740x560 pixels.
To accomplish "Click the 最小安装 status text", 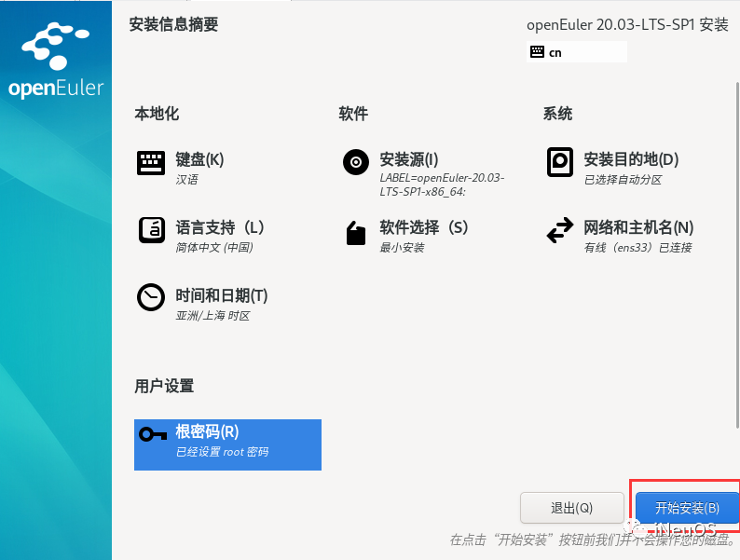I will (x=402, y=247).
